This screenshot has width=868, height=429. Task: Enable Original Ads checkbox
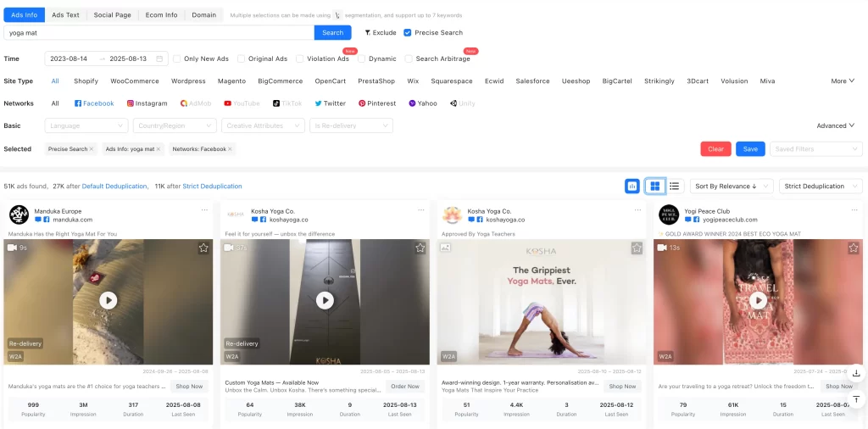tap(241, 58)
